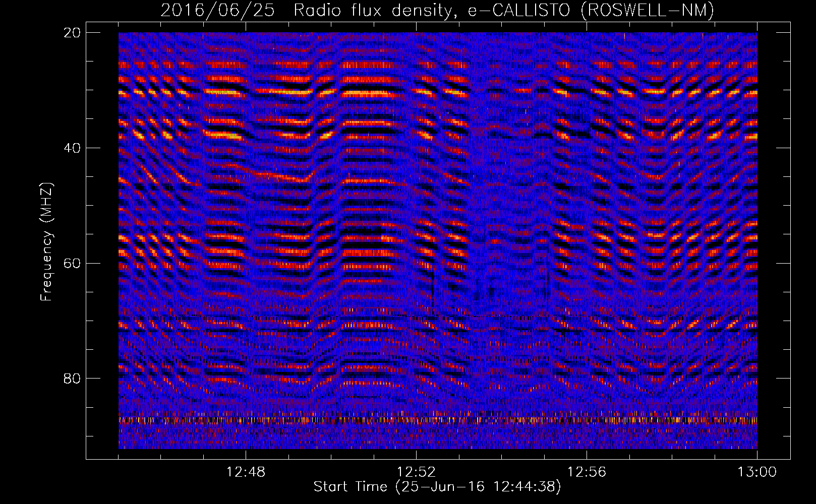Click the 60 frequency tick label

pos(73,263)
